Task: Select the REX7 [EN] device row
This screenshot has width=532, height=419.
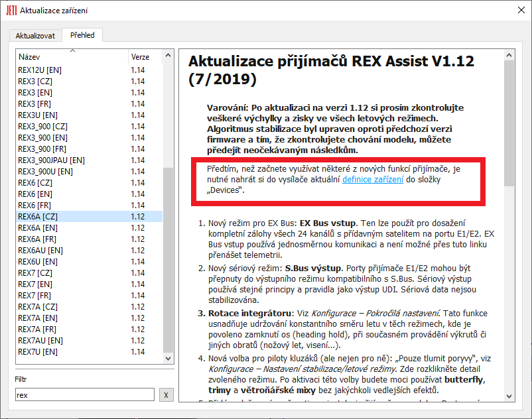Action: [90, 284]
